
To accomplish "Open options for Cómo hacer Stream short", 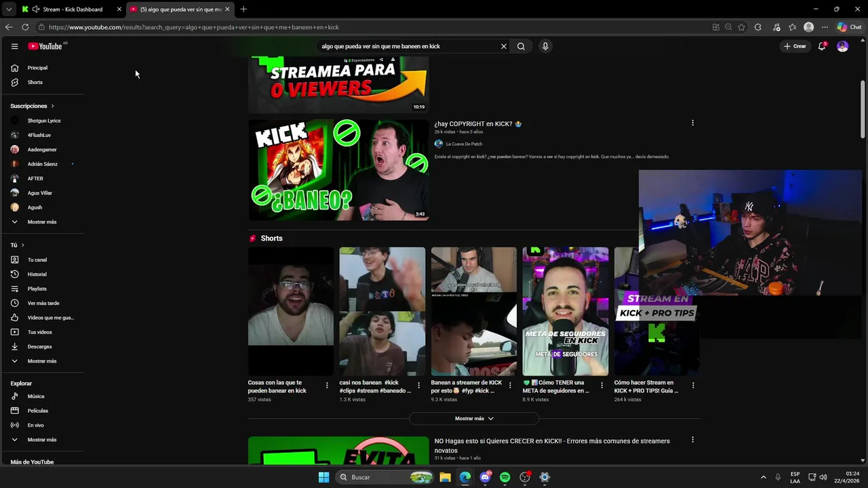I will tap(693, 385).
